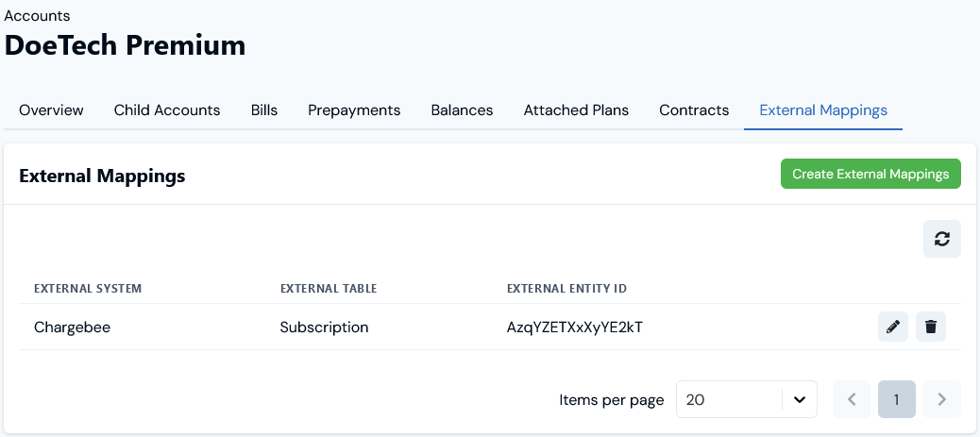Go to the Contracts tab
Image resolution: width=980 pixels, height=437 pixels.
click(x=694, y=110)
